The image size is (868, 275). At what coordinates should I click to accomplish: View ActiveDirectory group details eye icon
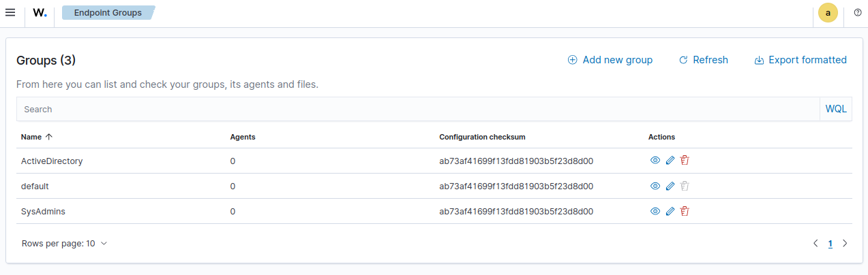point(655,161)
